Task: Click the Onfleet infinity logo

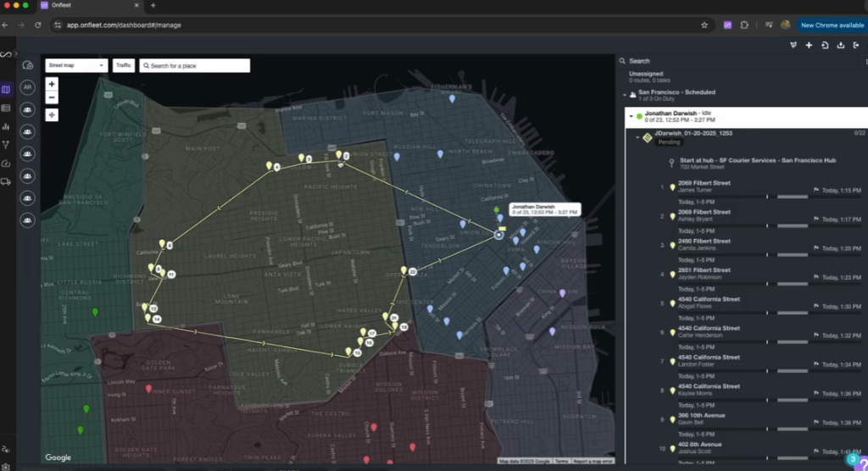Action: 6,54
